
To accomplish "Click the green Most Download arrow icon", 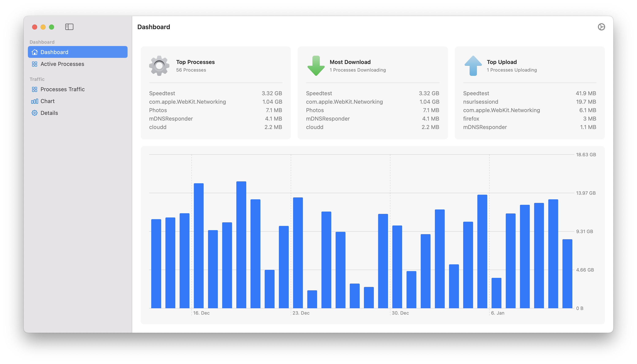I will (x=316, y=65).
